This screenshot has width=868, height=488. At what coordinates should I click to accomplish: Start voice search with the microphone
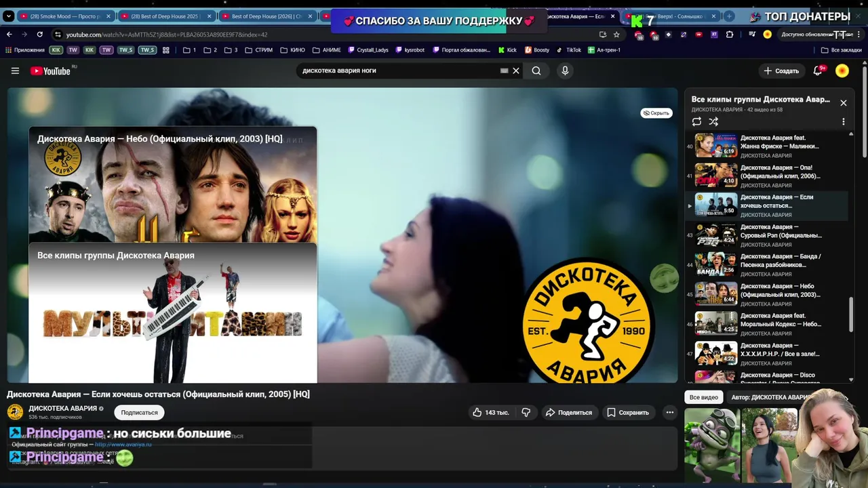(x=565, y=70)
